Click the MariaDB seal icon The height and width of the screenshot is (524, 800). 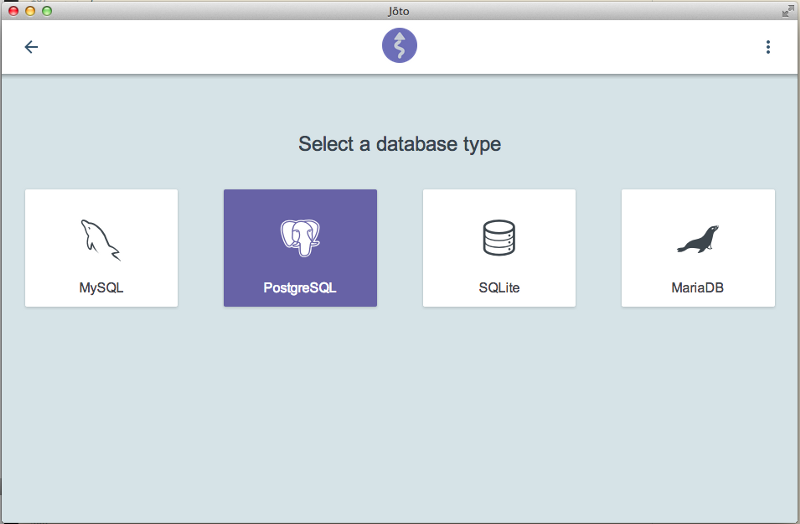tap(697, 239)
